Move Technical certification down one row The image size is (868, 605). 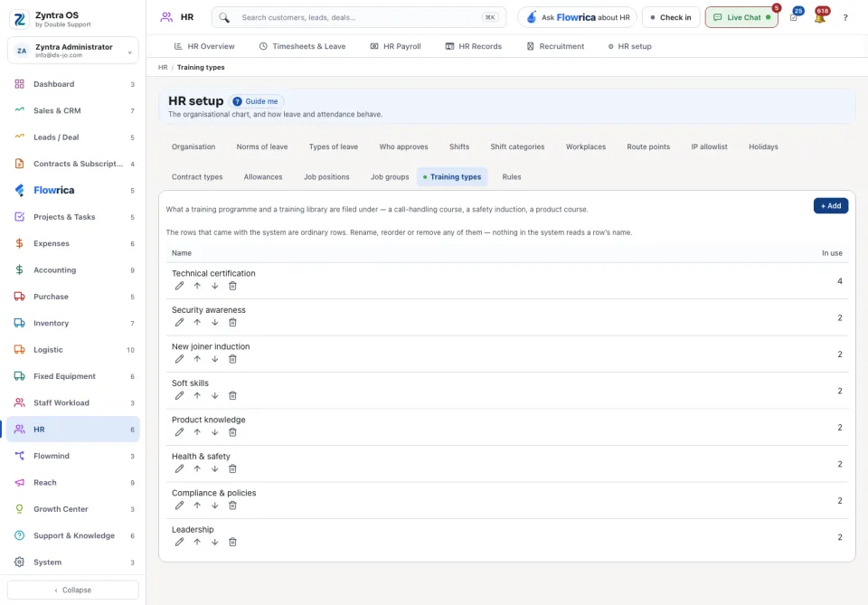pyautogui.click(x=215, y=286)
